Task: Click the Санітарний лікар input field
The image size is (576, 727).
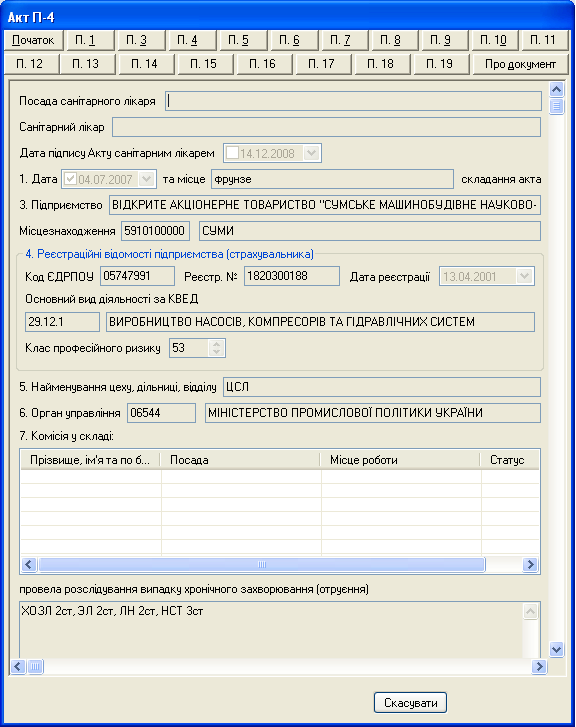Action: (326, 127)
